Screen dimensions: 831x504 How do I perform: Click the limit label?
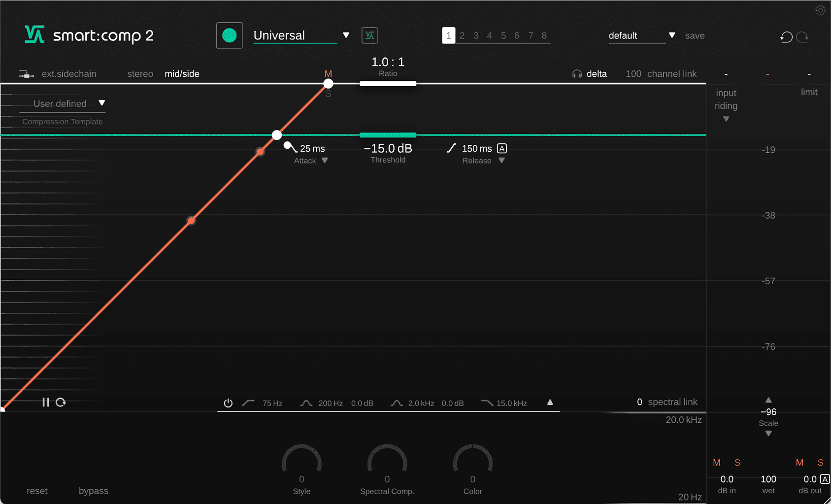tap(809, 92)
